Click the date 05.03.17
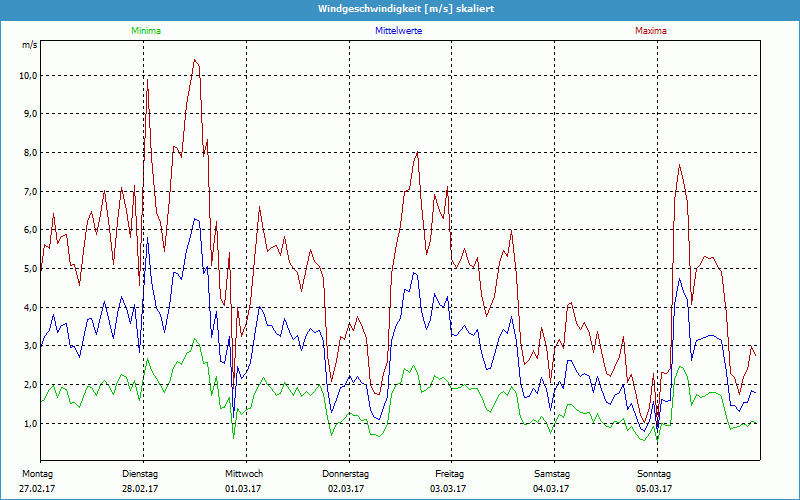Screen dimensions: 800x500 654,489
